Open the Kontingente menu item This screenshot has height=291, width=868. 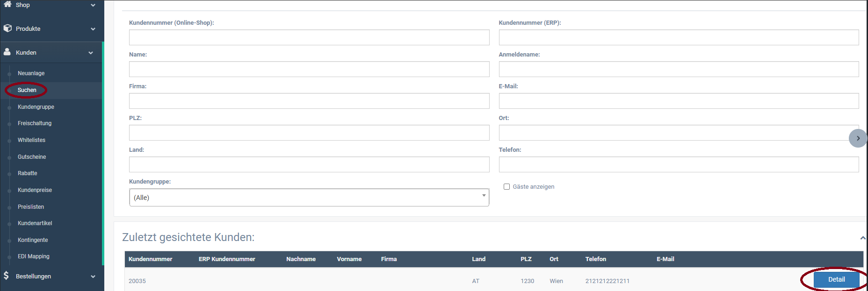pos(33,240)
